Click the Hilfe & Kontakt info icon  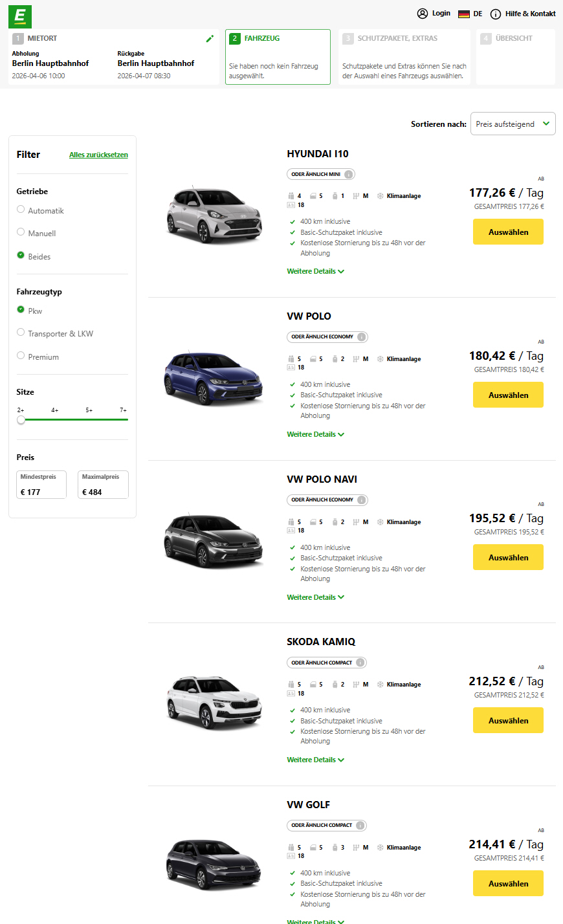coord(496,14)
